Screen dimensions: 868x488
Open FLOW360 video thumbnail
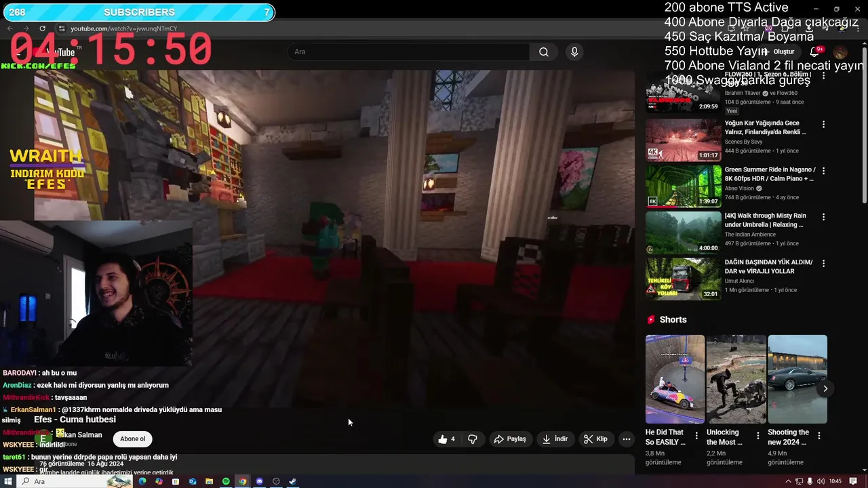[x=683, y=91]
